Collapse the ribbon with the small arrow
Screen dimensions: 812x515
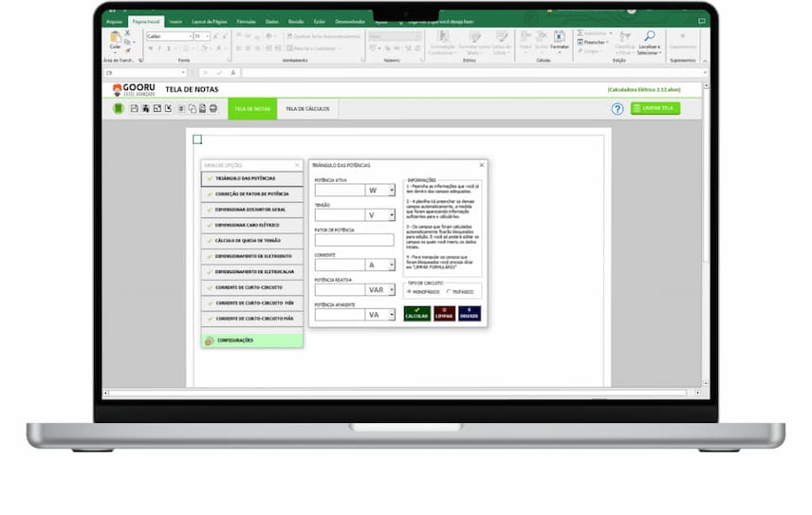(x=704, y=61)
